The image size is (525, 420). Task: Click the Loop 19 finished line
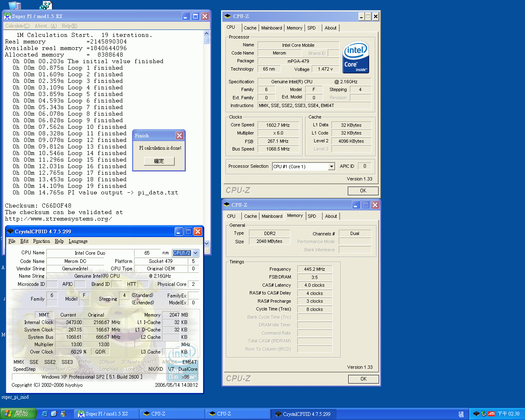click(69, 186)
